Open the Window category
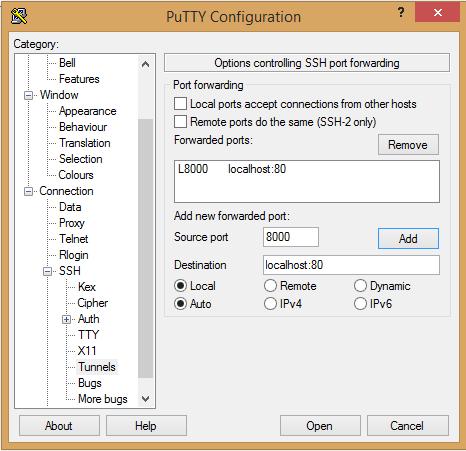Image resolution: width=466 pixels, height=451 pixels. (59, 95)
